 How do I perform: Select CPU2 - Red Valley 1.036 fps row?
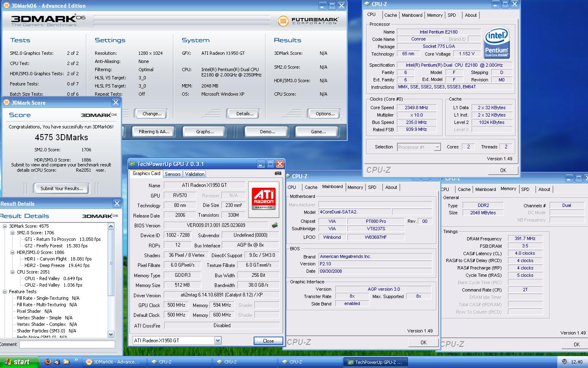coord(53,285)
